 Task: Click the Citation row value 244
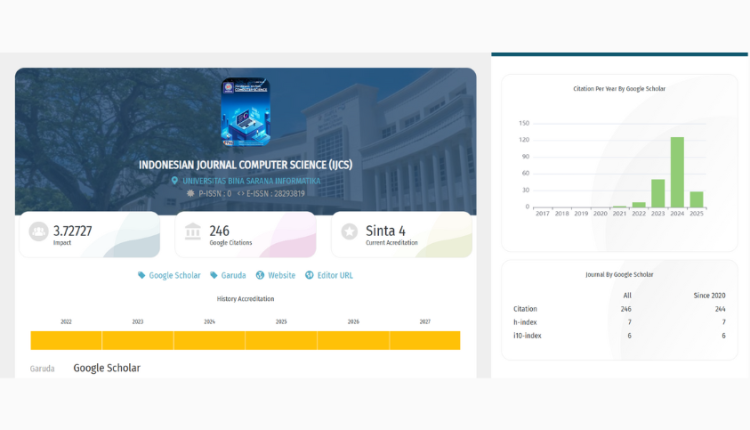pos(720,309)
